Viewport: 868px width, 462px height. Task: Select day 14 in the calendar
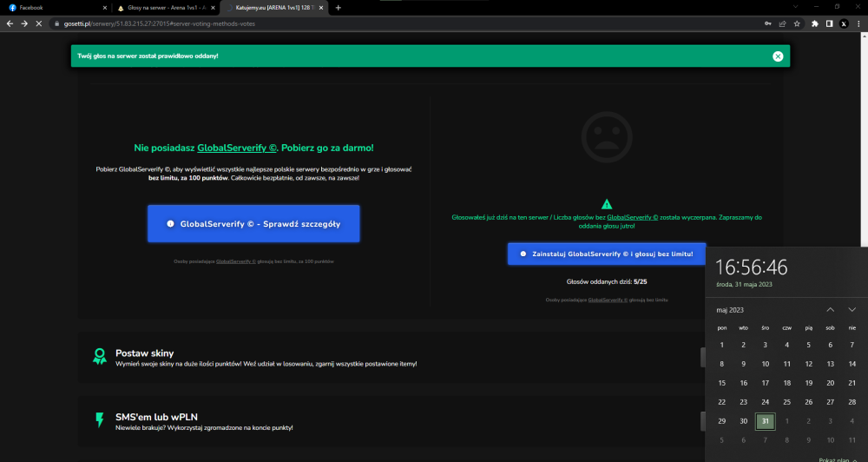pos(852,364)
